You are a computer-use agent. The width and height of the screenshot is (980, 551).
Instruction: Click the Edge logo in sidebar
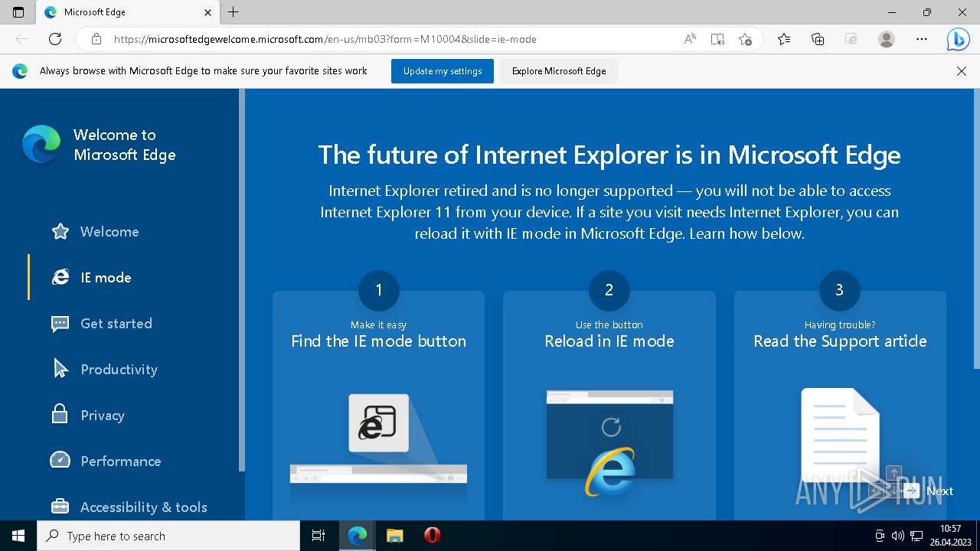(x=41, y=145)
